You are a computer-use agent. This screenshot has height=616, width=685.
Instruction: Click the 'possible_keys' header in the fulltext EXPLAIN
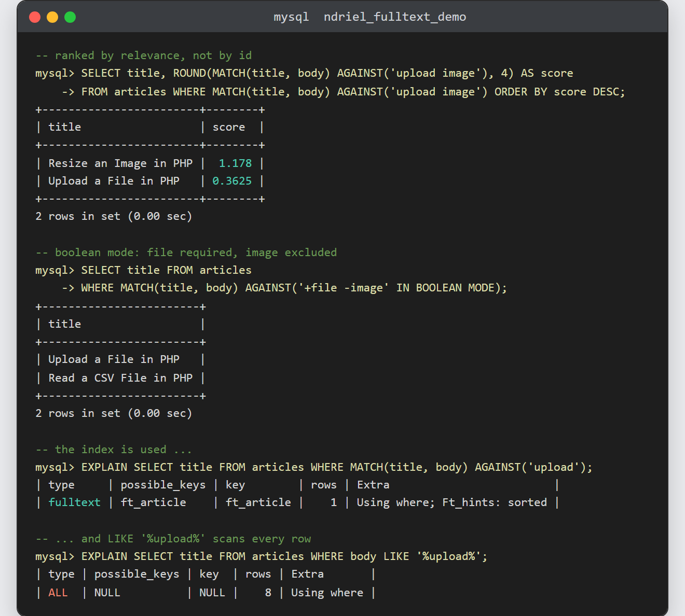[163, 485]
